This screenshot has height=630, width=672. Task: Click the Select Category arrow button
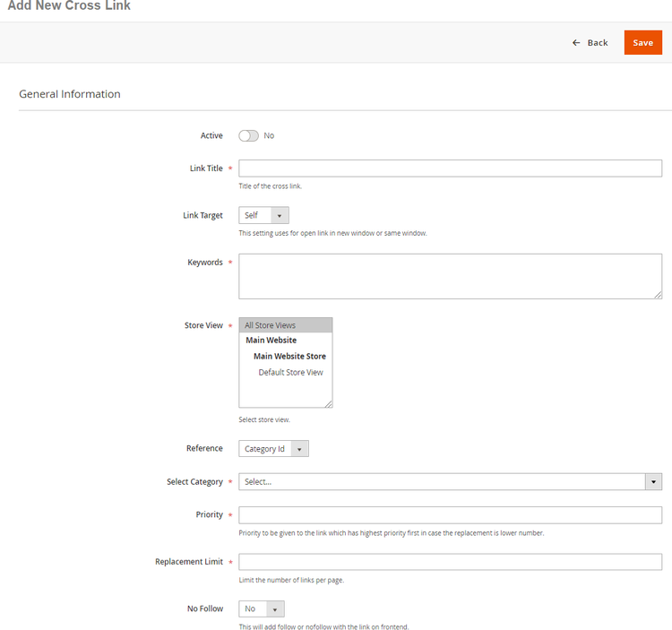point(654,482)
